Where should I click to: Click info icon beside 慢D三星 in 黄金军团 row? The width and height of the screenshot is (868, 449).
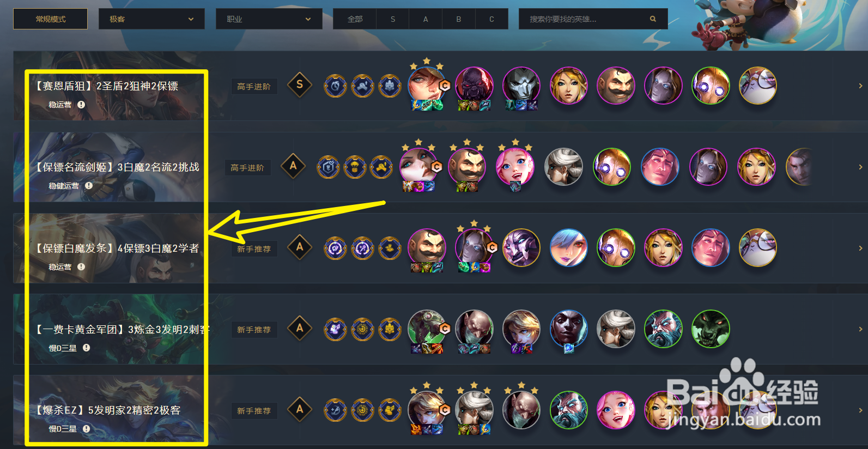86,348
